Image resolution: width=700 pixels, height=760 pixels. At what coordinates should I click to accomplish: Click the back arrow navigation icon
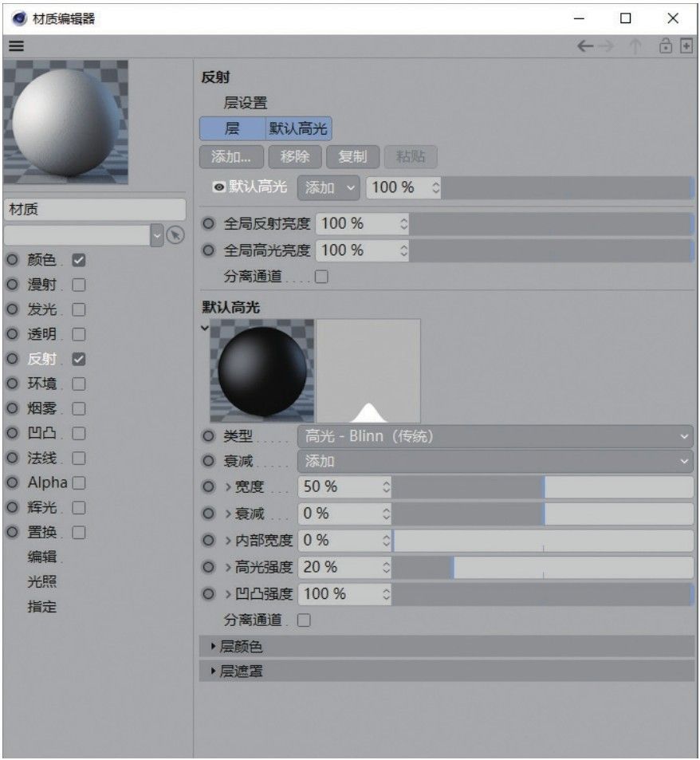click(585, 46)
